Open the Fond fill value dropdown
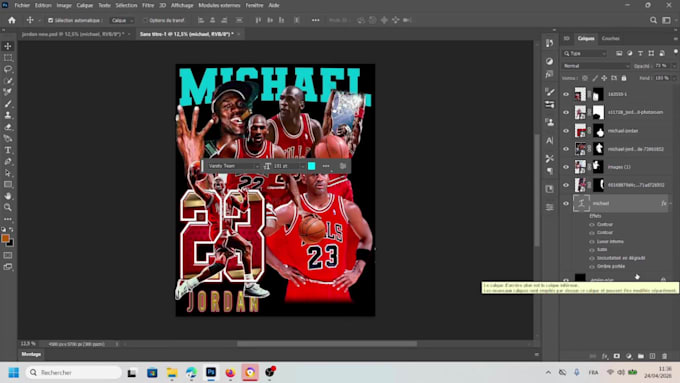 click(673, 78)
